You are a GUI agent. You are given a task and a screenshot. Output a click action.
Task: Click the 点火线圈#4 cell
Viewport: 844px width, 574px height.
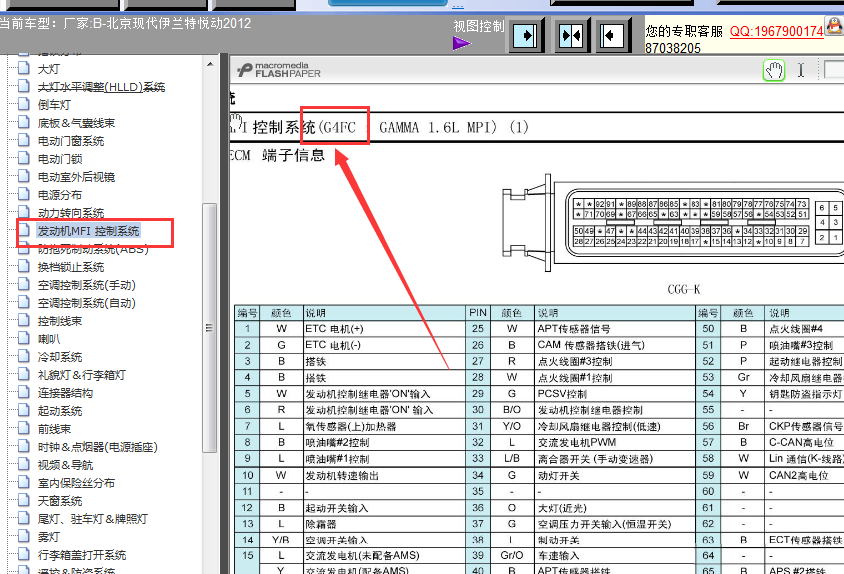(x=805, y=329)
